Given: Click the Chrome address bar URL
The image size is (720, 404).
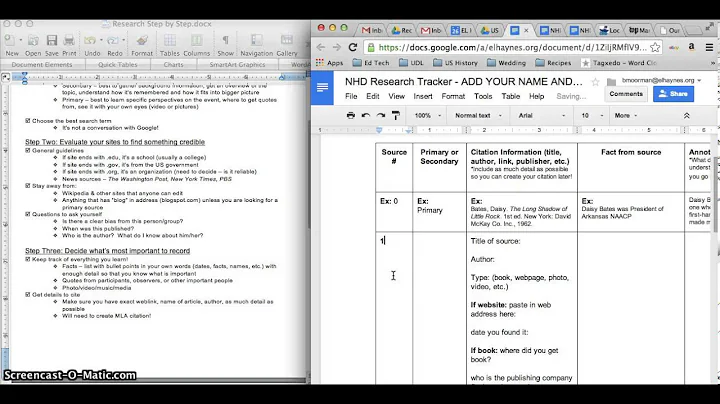Looking at the screenshot, I should tap(512, 47).
